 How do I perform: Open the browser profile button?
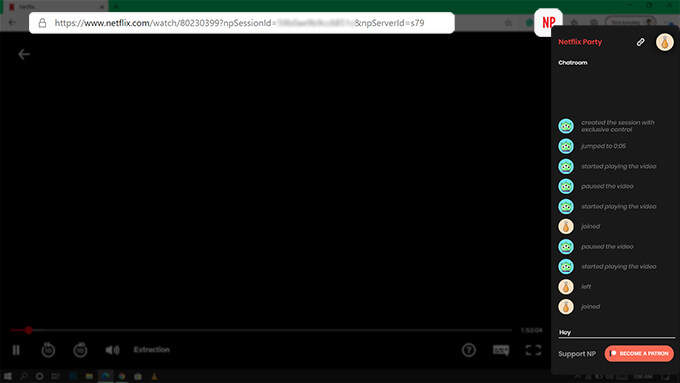[631, 23]
